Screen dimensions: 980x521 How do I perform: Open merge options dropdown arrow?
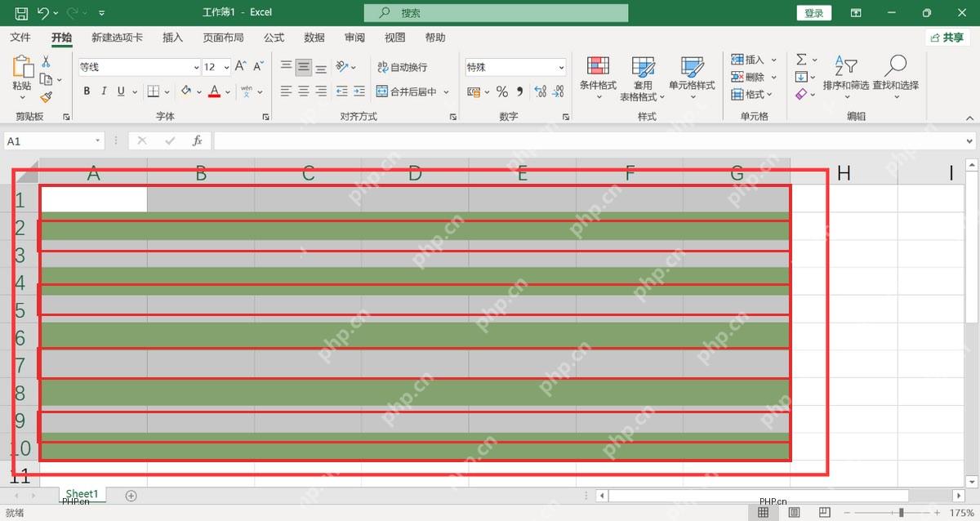point(447,92)
